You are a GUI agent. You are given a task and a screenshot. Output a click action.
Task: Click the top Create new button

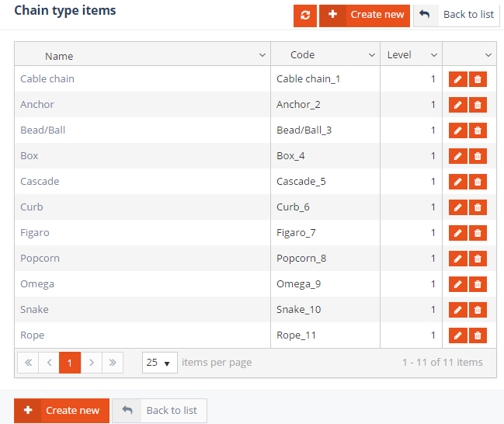click(364, 15)
